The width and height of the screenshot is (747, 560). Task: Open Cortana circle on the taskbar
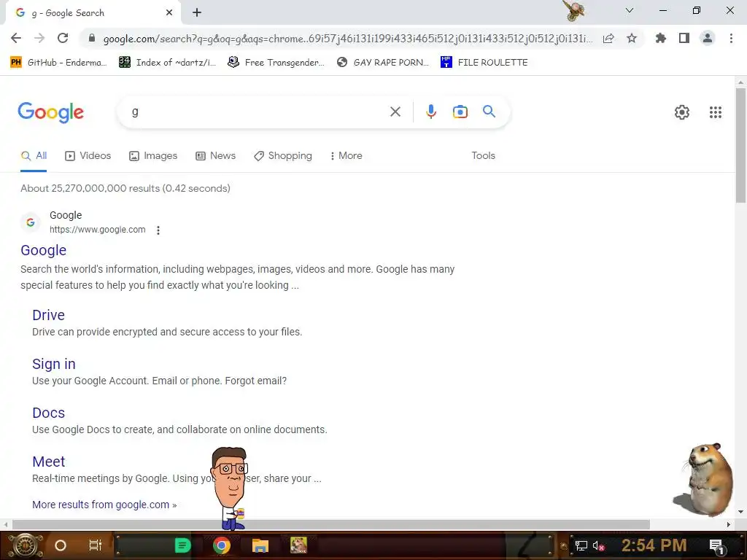tap(61, 545)
